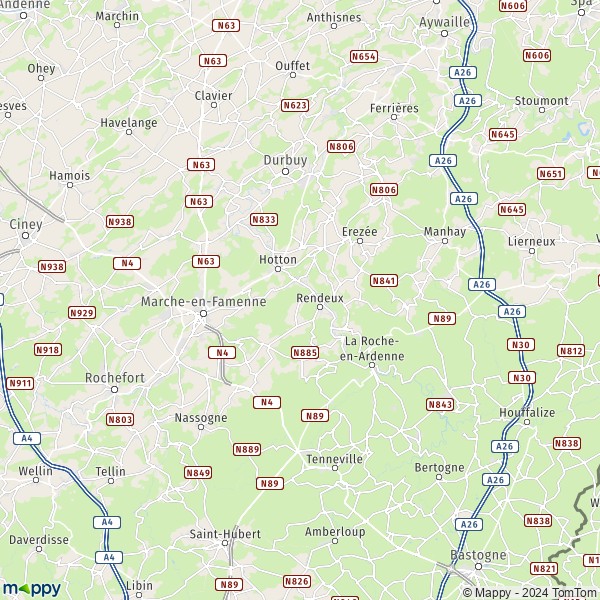This screenshot has height=600, width=600.
Task: Click the Durbuy town marker
Action: (285, 172)
